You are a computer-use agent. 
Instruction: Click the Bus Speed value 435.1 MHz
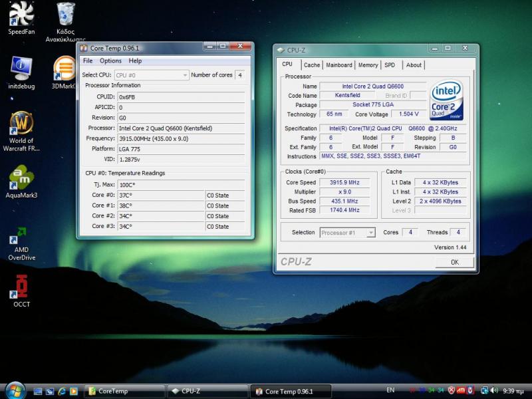344,201
